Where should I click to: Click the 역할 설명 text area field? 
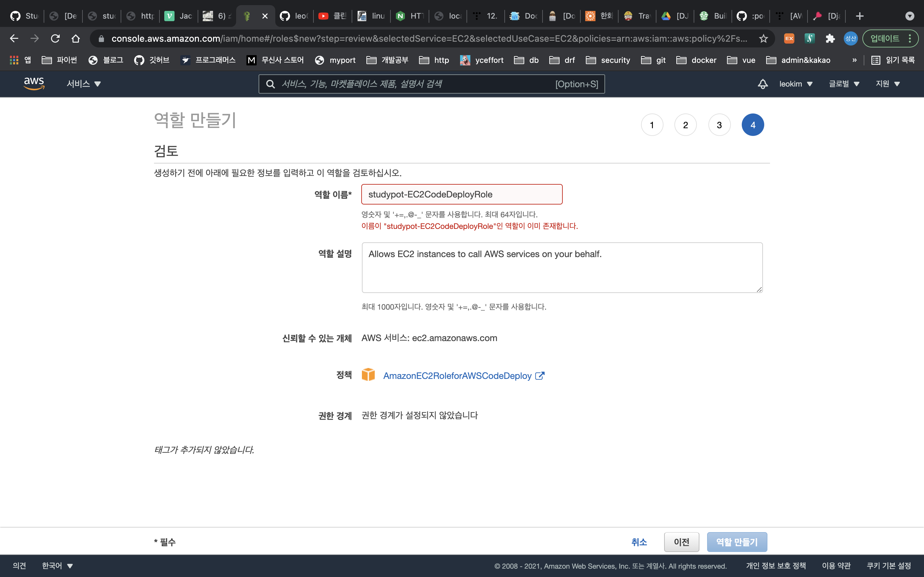click(562, 267)
